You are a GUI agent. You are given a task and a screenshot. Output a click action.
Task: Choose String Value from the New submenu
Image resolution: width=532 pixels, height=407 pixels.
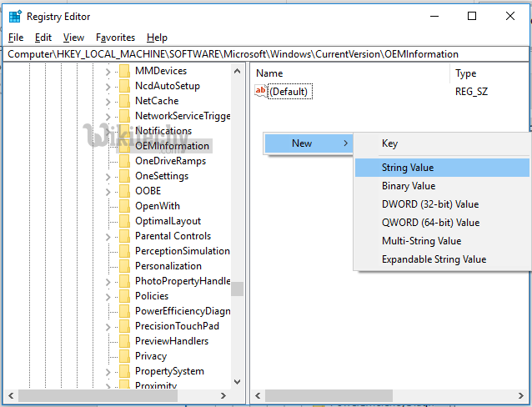pos(408,168)
